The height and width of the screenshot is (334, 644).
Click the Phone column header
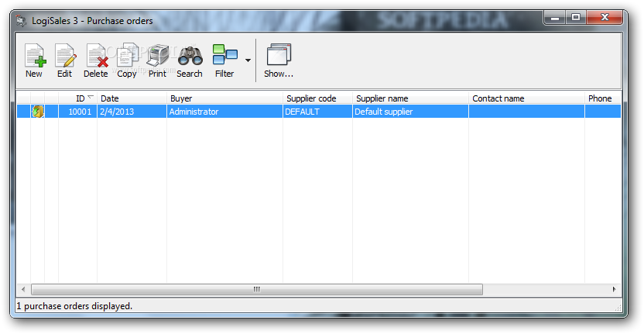click(x=603, y=98)
